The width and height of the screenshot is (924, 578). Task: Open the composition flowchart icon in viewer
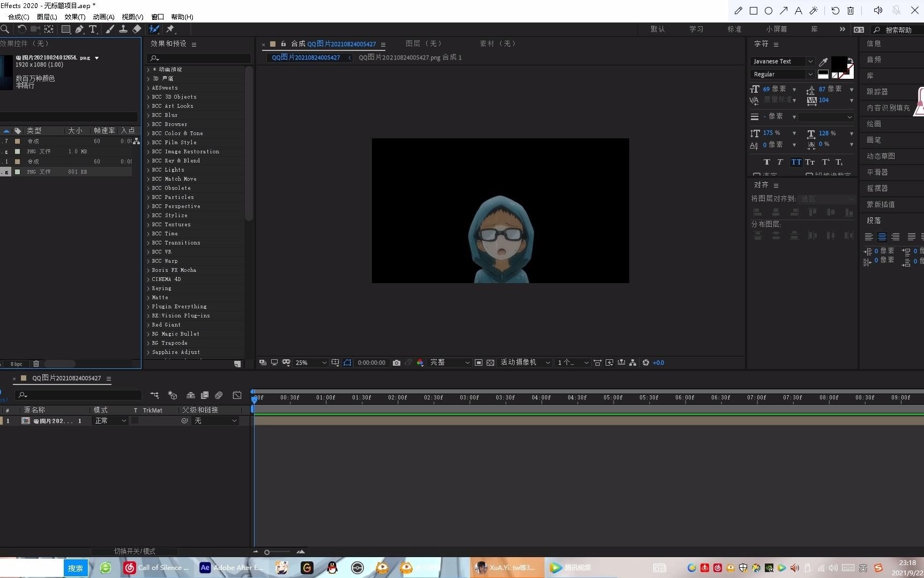633,362
